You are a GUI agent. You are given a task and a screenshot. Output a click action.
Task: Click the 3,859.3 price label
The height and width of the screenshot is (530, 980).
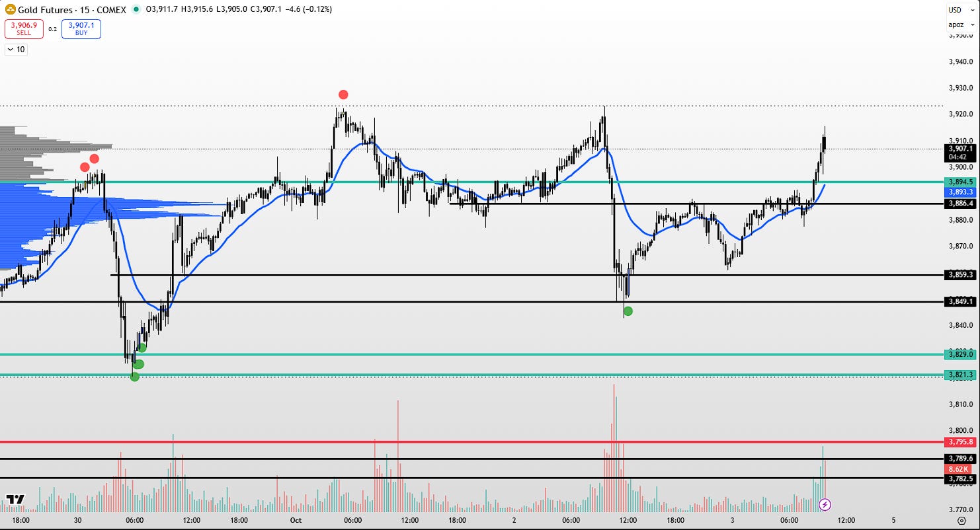pyautogui.click(x=961, y=274)
